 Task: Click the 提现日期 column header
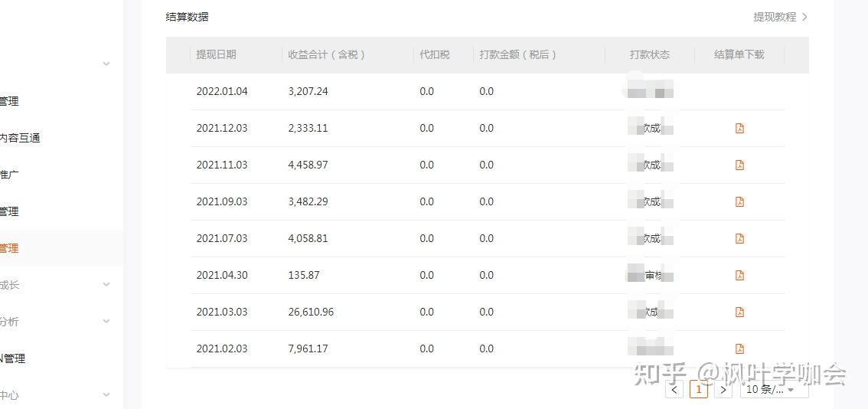point(216,54)
